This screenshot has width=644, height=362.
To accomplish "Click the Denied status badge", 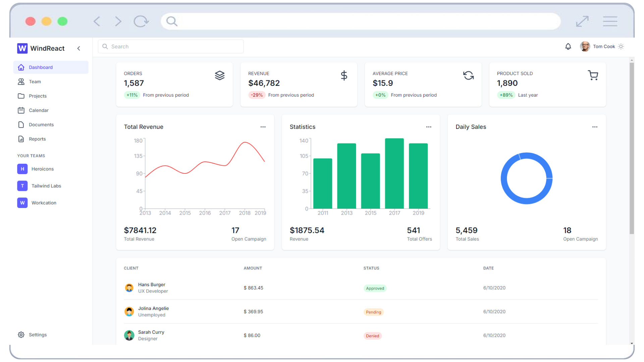I will (x=373, y=336).
